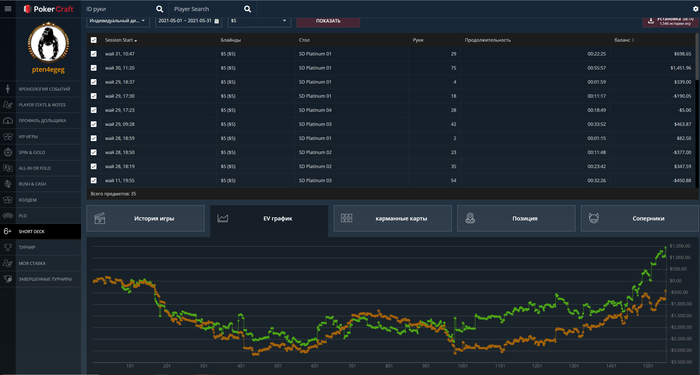Open the Индивидуальный game type dropdown
The height and width of the screenshot is (375, 700).
coord(118,21)
